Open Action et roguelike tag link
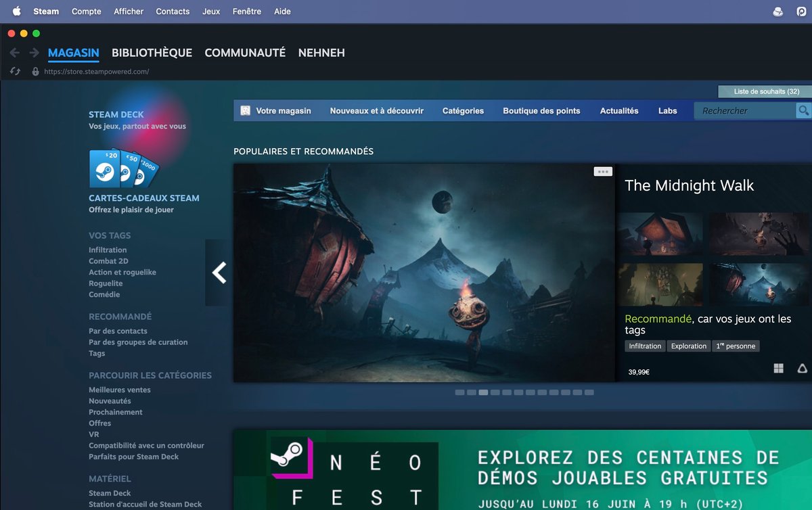The width and height of the screenshot is (812, 510). click(x=122, y=273)
